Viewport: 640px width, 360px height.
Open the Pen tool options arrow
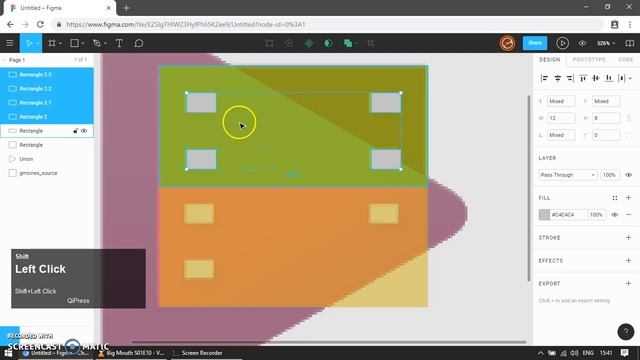(x=105, y=43)
